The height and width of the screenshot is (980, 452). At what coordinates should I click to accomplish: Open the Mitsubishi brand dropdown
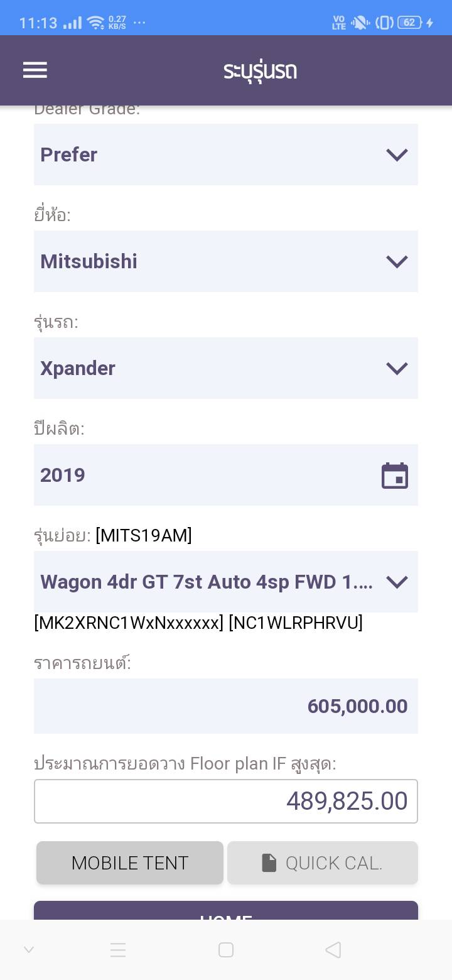pos(226,261)
